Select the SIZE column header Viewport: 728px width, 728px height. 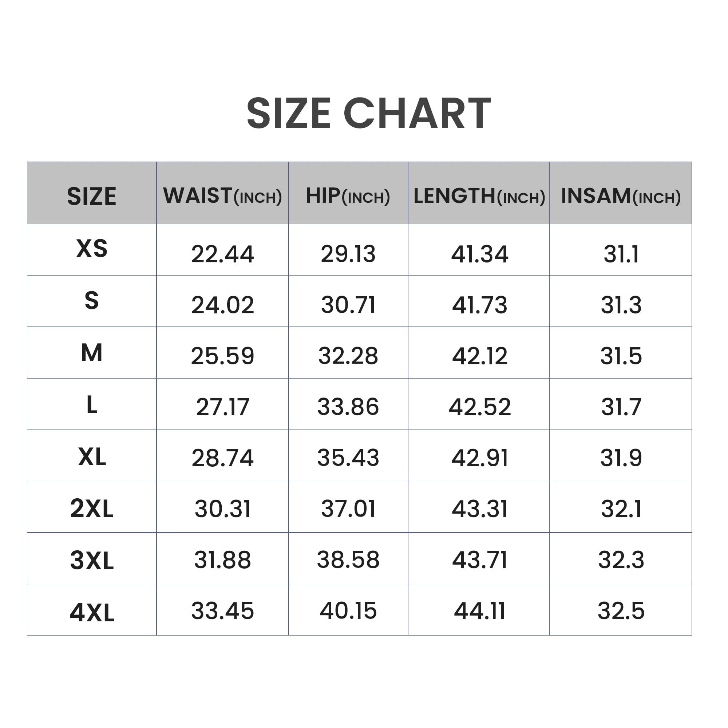point(92,196)
